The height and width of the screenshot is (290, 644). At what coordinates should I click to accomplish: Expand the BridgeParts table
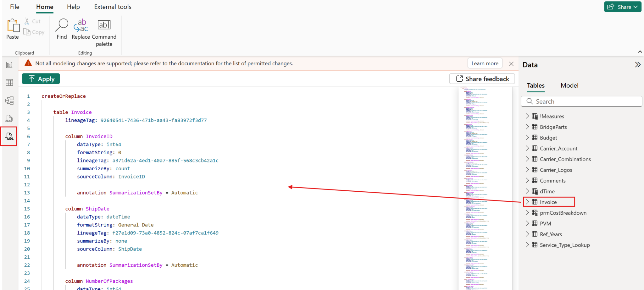pos(527,127)
